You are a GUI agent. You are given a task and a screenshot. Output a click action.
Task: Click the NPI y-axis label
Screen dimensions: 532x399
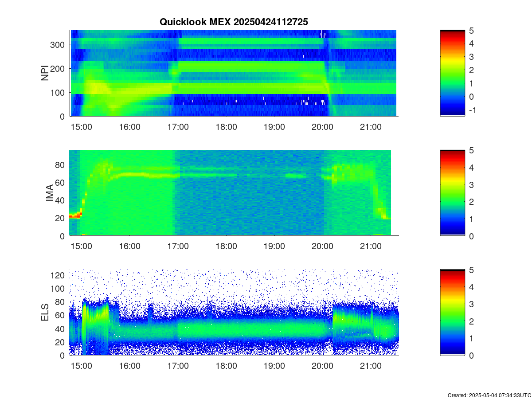click(x=45, y=73)
